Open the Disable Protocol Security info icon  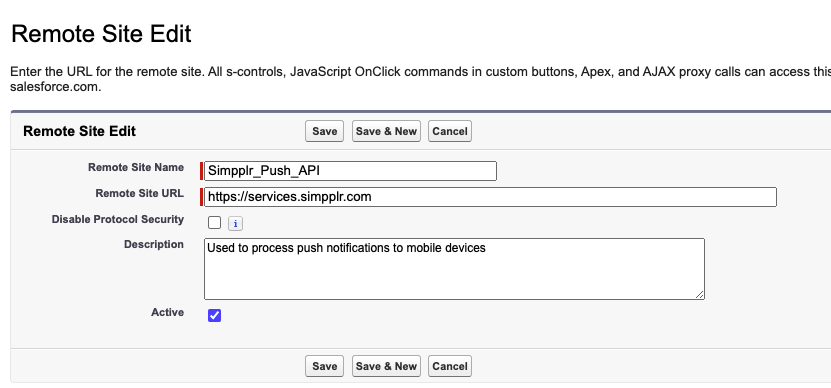pyautogui.click(x=235, y=224)
